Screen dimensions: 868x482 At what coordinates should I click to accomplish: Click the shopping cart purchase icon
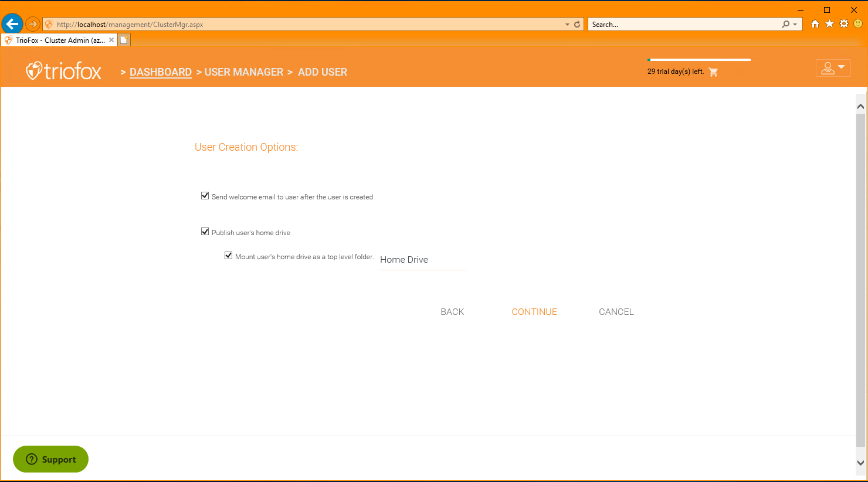(x=713, y=72)
